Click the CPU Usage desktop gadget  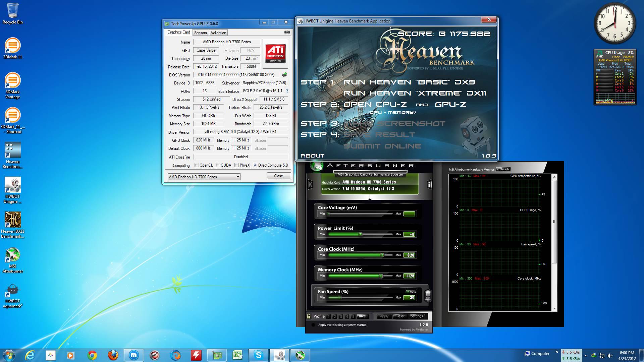tap(615, 77)
